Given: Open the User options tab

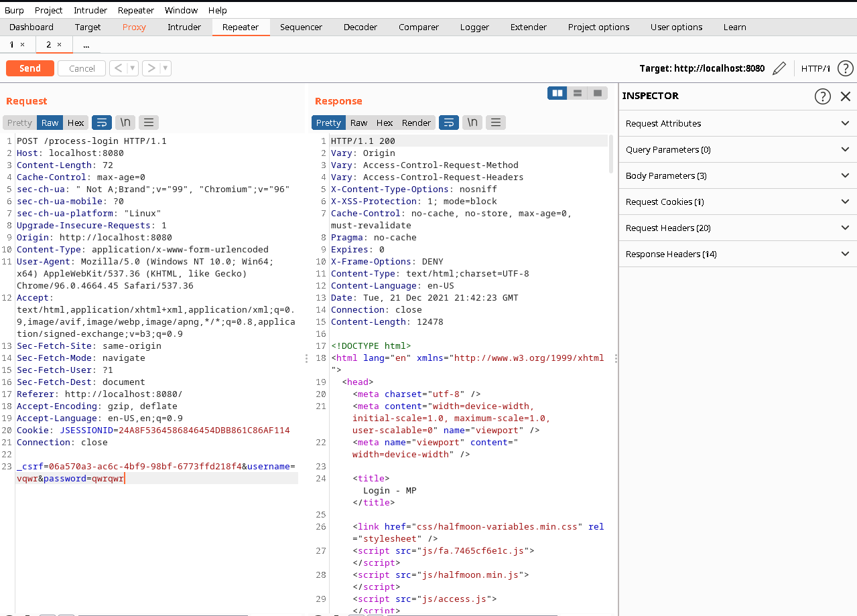Looking at the screenshot, I should coord(677,27).
